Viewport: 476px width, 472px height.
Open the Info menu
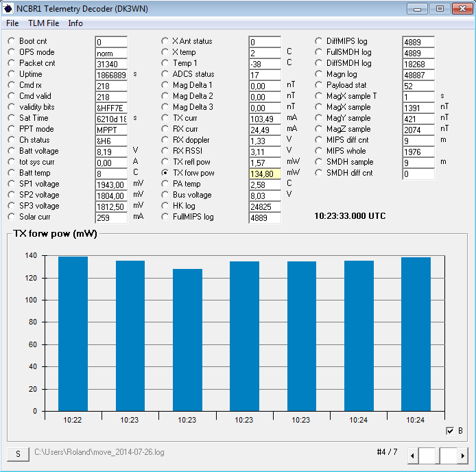point(75,23)
